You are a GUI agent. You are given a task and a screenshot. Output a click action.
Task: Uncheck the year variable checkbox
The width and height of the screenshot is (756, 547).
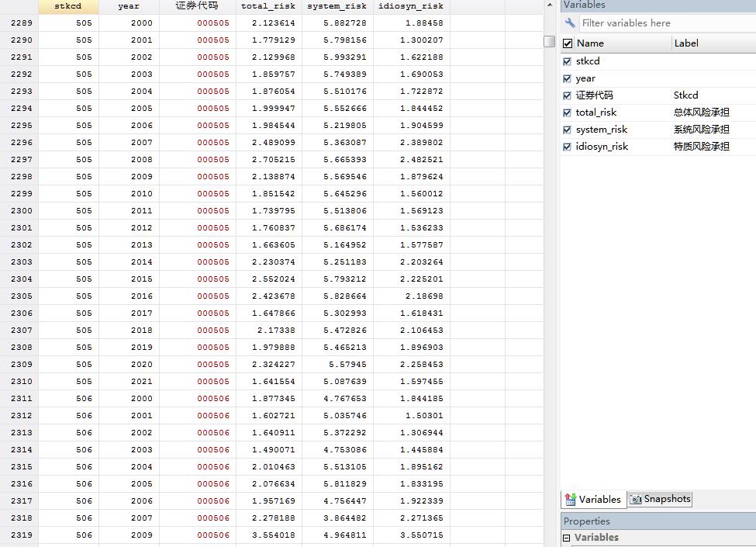click(x=567, y=78)
